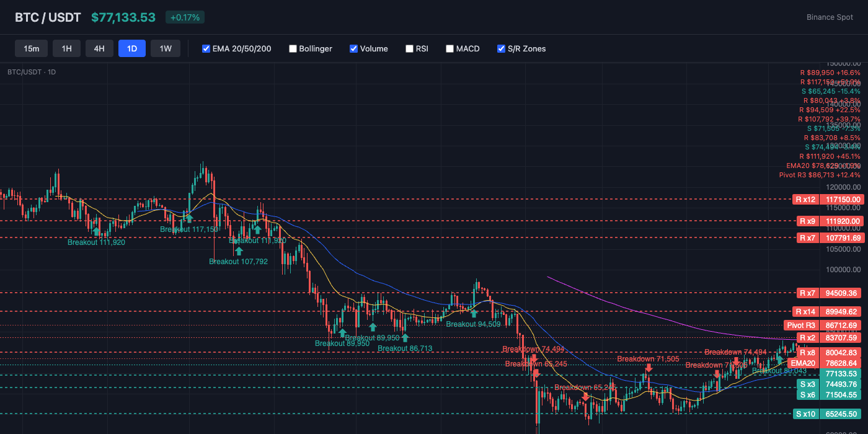Enable the Bollinger checkbox
This screenshot has height=434, width=868.
point(293,48)
